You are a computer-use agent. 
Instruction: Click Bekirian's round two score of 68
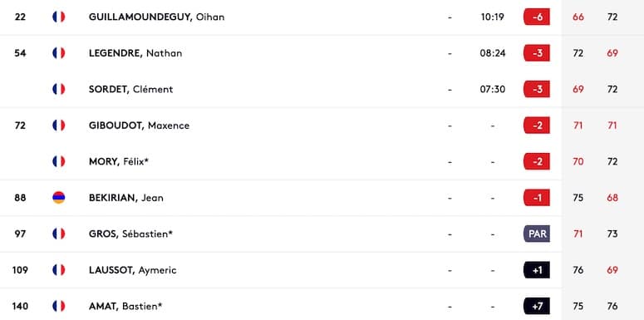[612, 198]
